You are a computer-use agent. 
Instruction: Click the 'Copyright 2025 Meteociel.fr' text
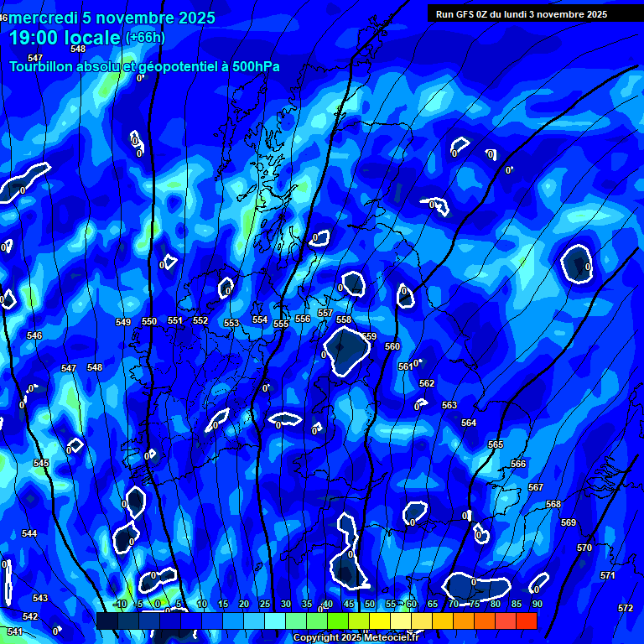click(356, 637)
